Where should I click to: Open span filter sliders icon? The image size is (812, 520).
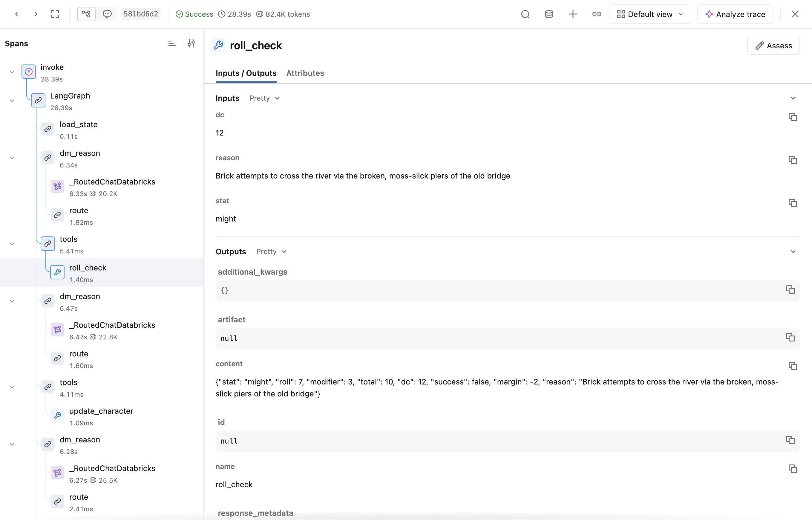191,43
